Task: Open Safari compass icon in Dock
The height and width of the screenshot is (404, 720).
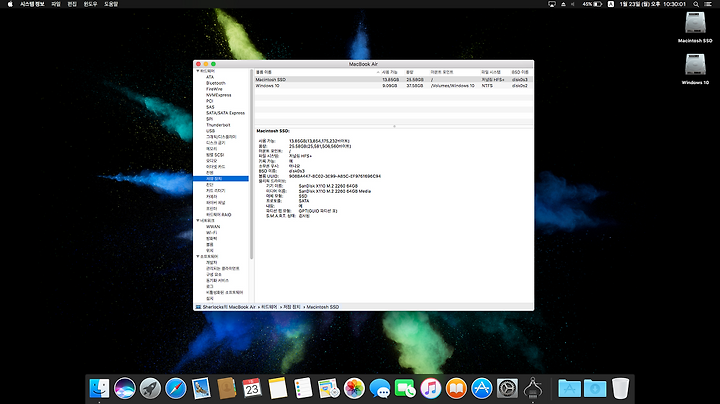Action: point(176,388)
